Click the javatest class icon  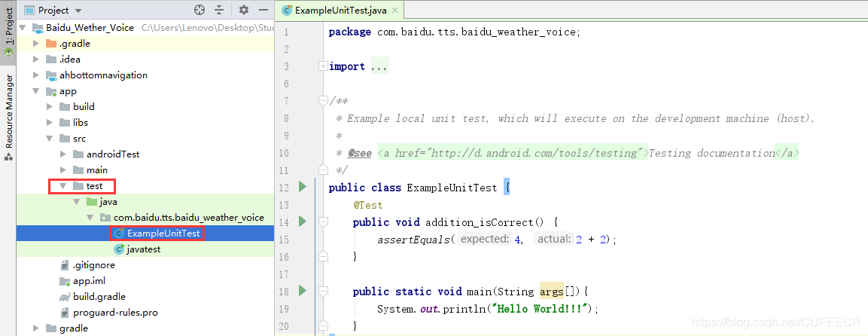point(119,249)
